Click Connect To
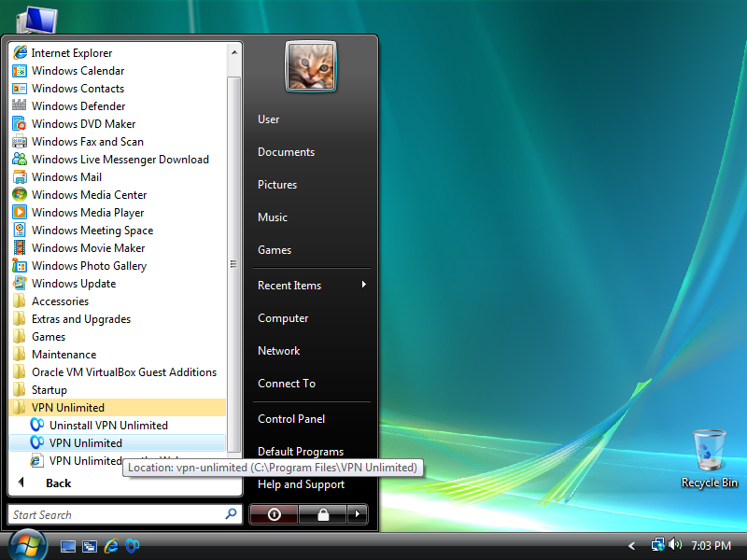747x560 pixels. click(x=287, y=384)
